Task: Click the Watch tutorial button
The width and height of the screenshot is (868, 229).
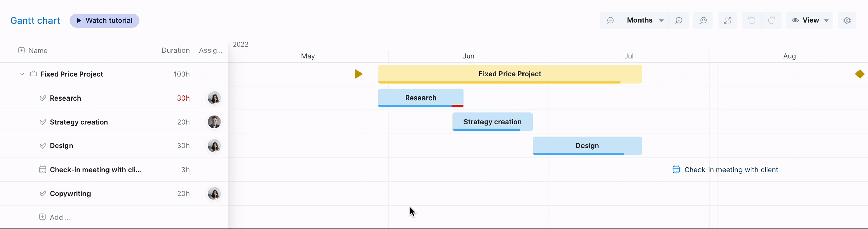Action: coord(104,20)
